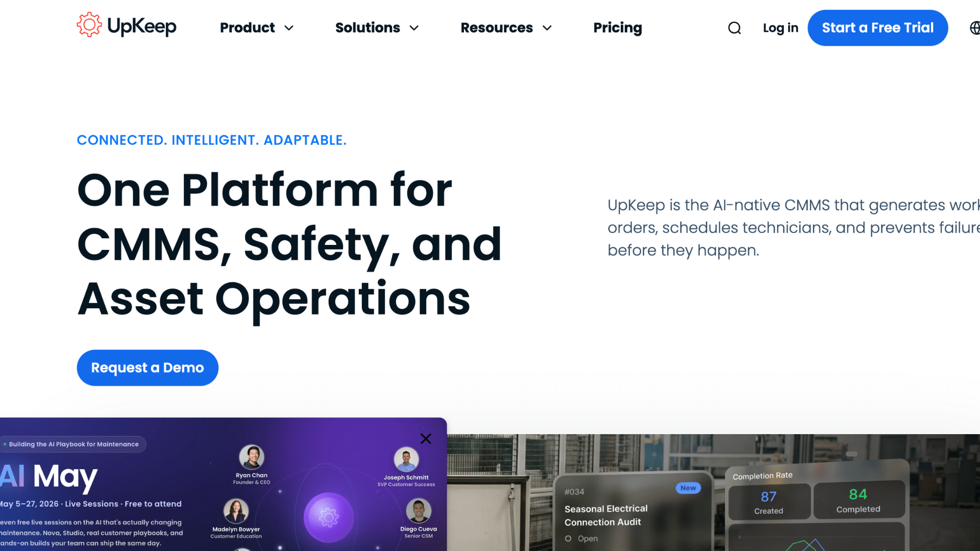Click the #034 work order number
The image size is (980, 551).
click(x=574, y=492)
